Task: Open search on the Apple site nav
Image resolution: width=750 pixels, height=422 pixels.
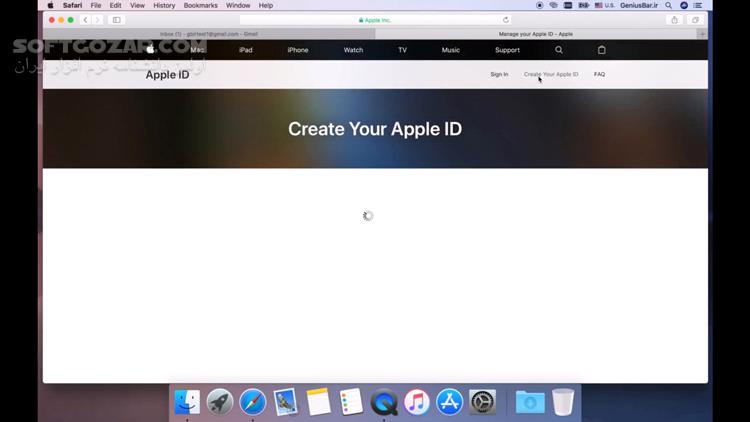Action: coord(559,50)
